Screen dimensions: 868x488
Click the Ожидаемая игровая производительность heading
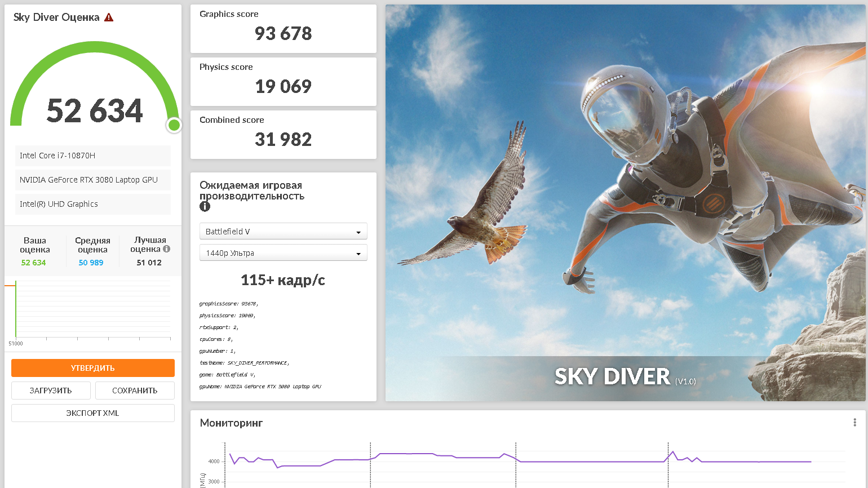[252, 190]
